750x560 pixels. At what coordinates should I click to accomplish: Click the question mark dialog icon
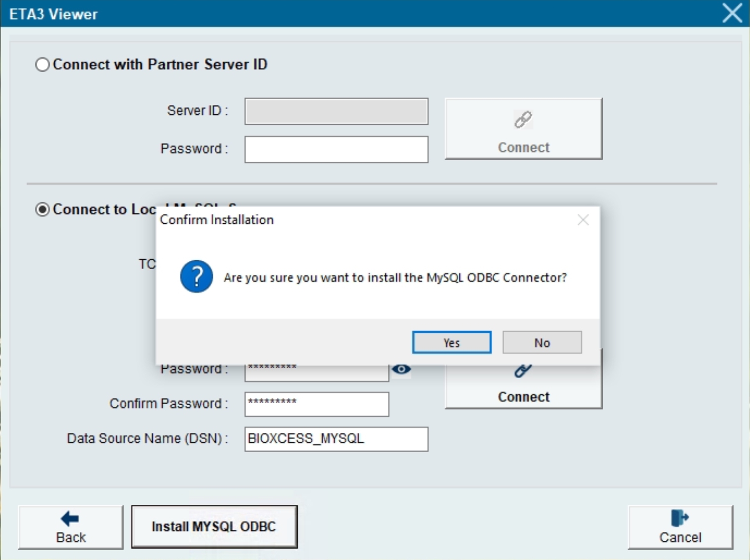[196, 277]
